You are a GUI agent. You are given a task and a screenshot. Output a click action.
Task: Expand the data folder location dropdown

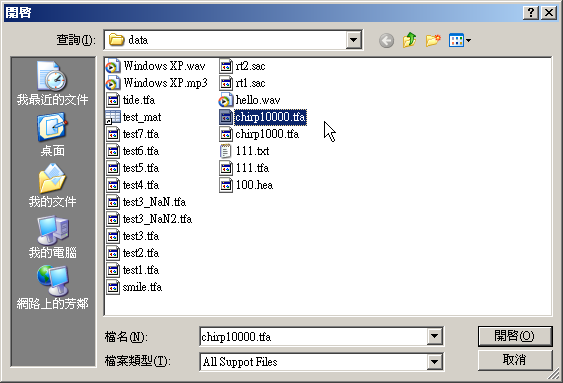(353, 40)
